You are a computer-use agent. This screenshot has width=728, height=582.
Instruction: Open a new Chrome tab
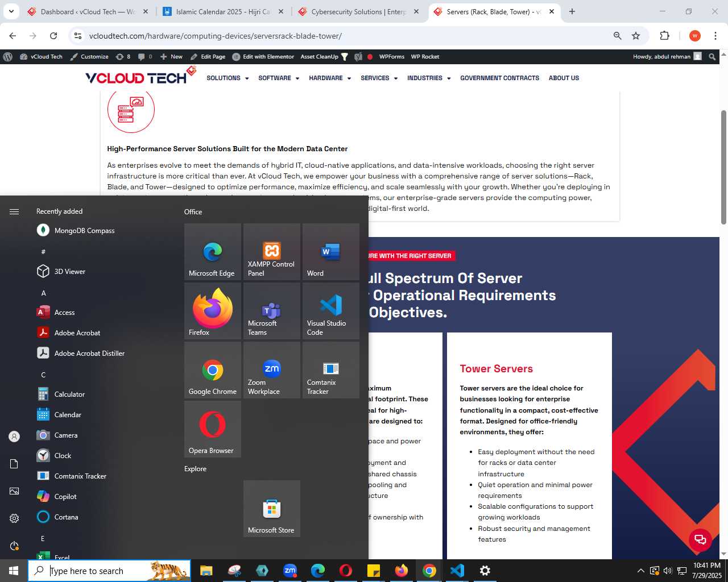(x=572, y=11)
